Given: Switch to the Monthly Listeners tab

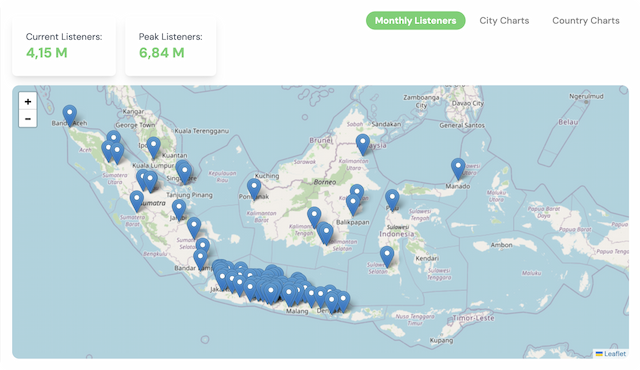Looking at the screenshot, I should pyautogui.click(x=416, y=20).
